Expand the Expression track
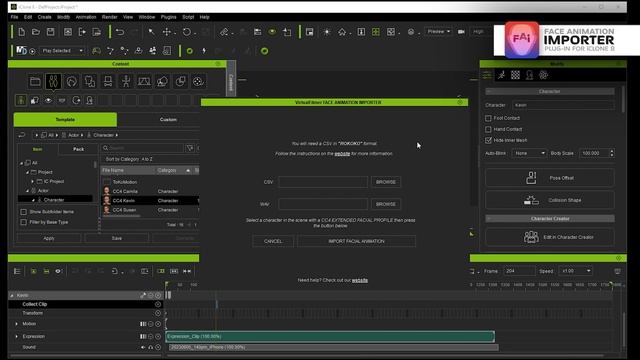The height and width of the screenshot is (360, 640). click(x=17, y=336)
